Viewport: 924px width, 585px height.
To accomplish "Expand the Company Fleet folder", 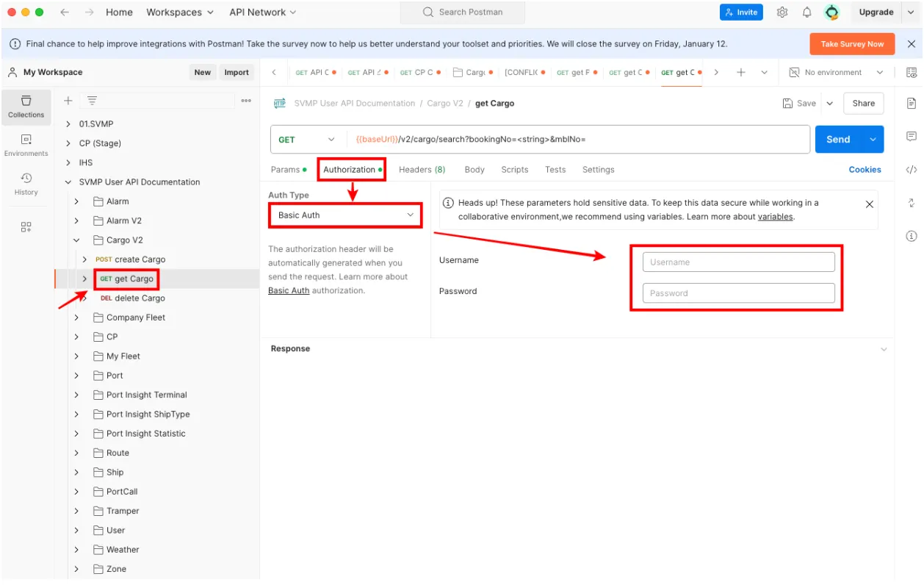I will (76, 317).
